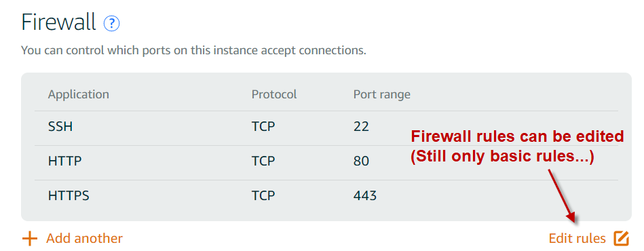
Task: Click TCP protocol in the SSH row
Action: 263,127
